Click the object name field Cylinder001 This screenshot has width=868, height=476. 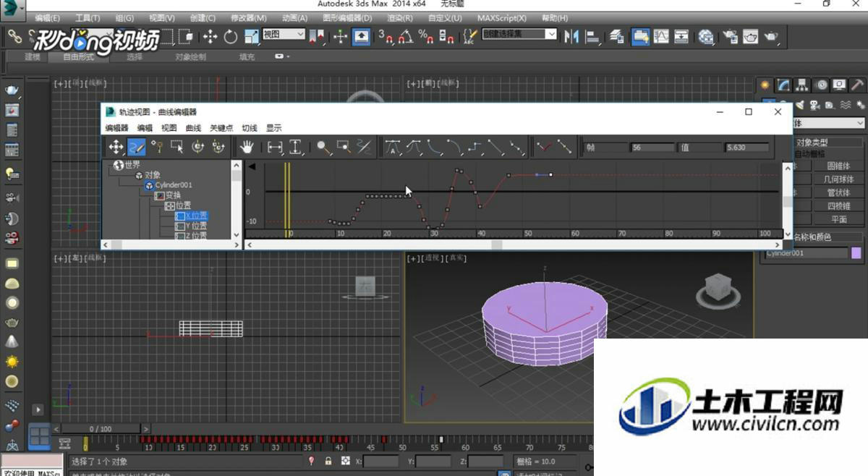click(807, 253)
